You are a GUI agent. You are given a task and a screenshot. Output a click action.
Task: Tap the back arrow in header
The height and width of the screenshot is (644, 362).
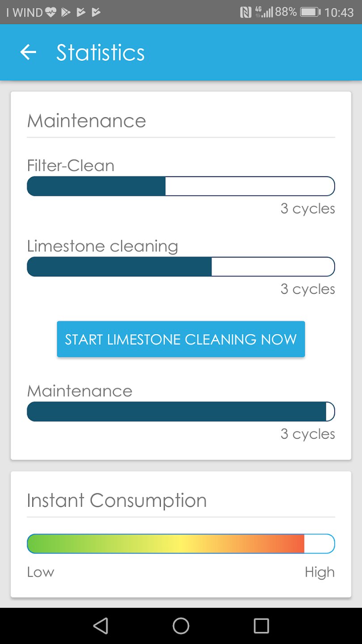pos(28,52)
